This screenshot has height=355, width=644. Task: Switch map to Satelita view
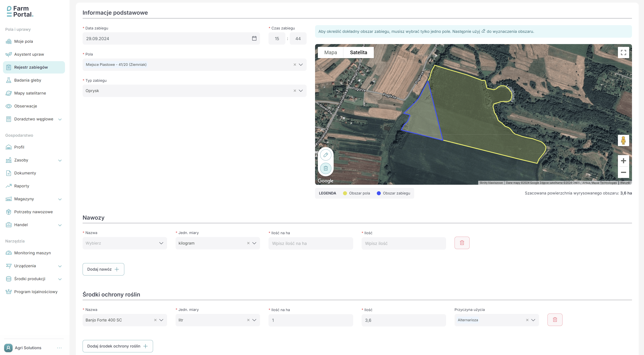358,53
